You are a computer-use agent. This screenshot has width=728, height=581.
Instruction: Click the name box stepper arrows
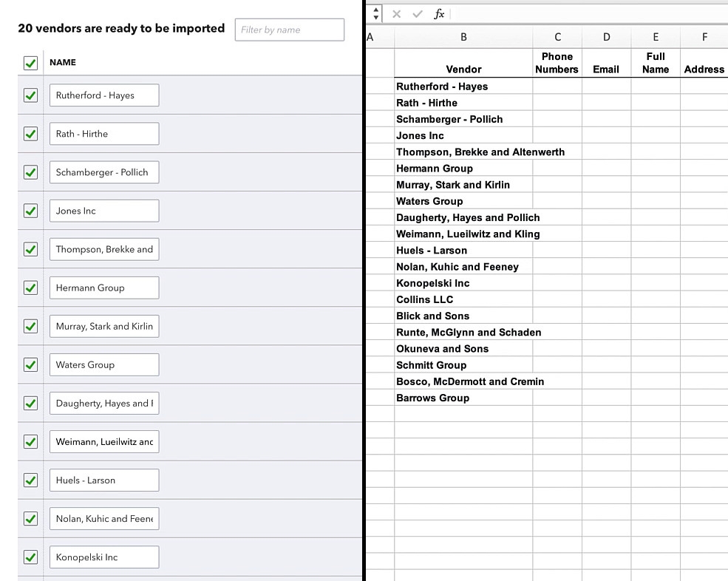point(375,13)
